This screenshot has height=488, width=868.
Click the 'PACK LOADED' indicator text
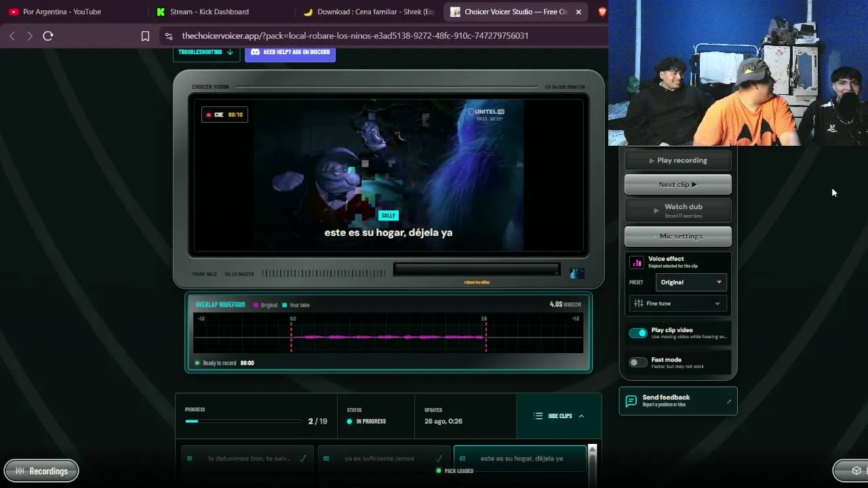(x=459, y=471)
